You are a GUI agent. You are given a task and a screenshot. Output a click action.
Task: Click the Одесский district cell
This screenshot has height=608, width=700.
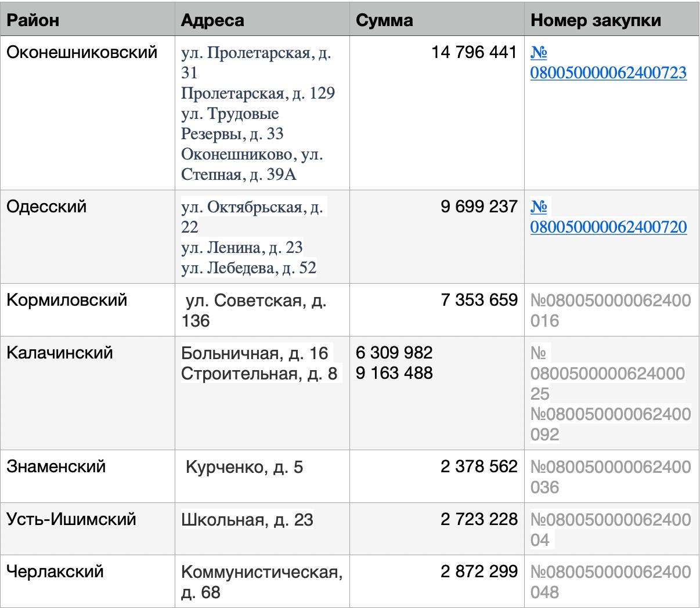click(46, 207)
